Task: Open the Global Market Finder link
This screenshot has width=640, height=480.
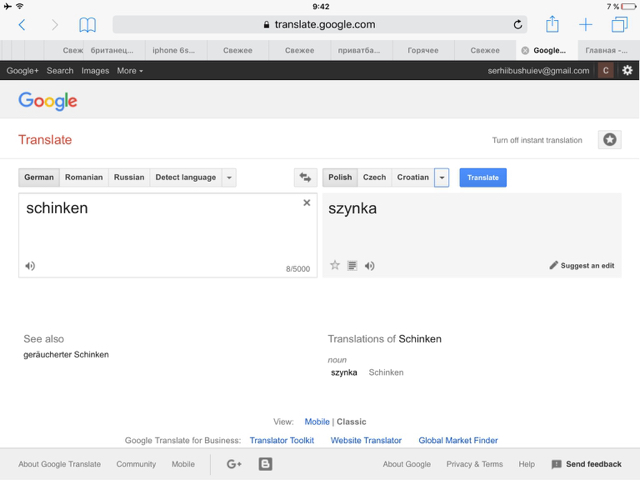Action: pos(458,440)
